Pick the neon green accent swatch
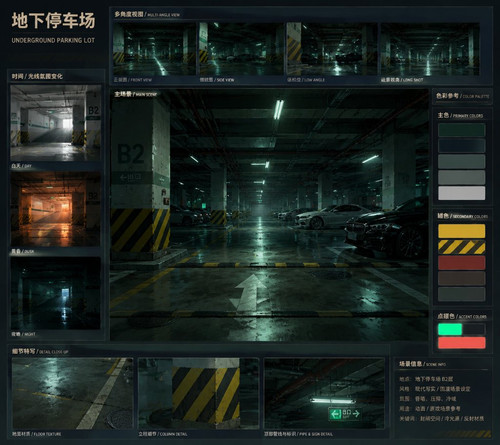 450,329
